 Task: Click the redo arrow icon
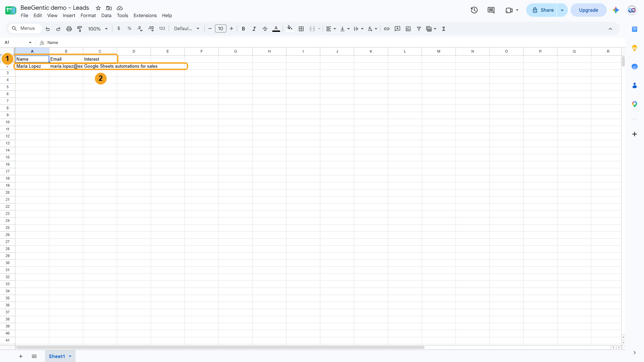click(x=58, y=29)
